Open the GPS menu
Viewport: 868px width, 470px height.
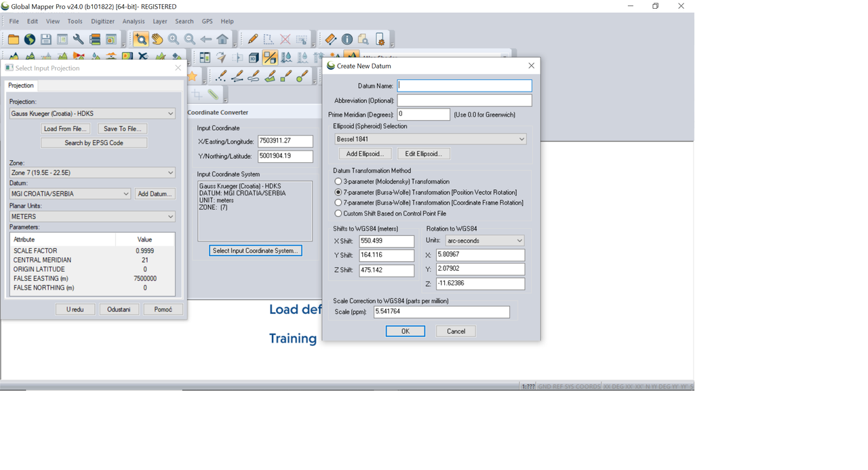(x=207, y=21)
